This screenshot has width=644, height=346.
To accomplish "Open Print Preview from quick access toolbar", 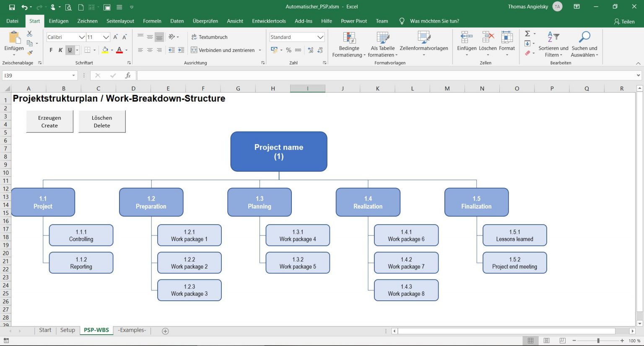I will tap(68, 7).
